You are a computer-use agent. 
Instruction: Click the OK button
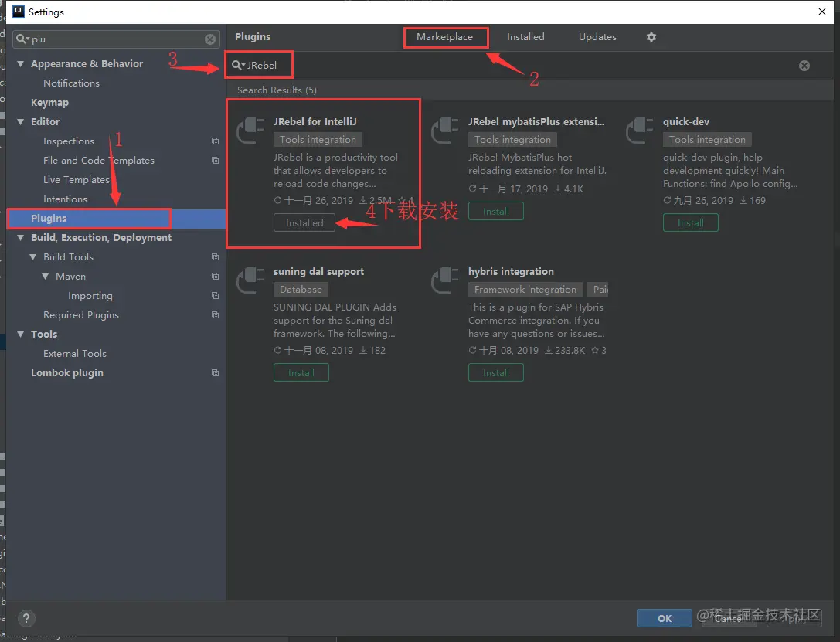pyautogui.click(x=665, y=618)
